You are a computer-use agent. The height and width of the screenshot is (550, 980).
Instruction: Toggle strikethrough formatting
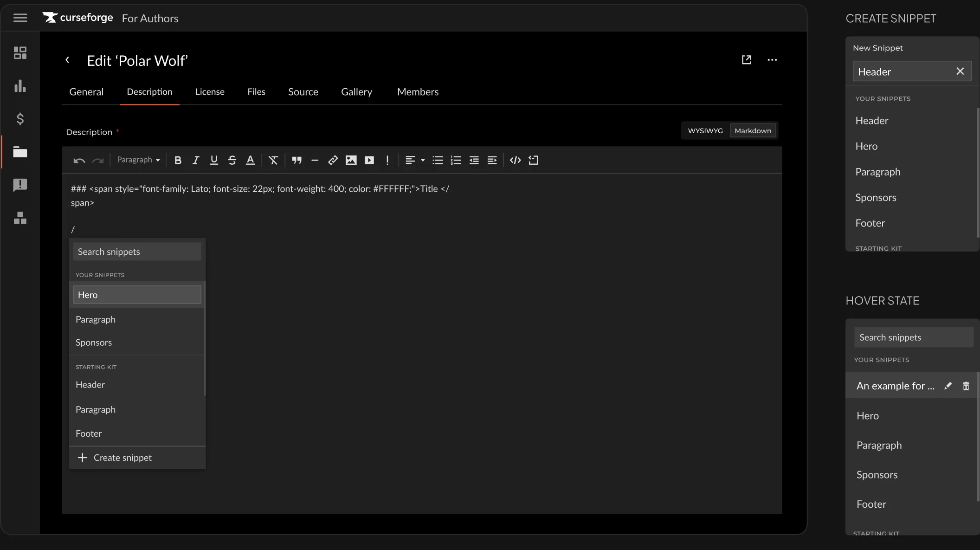(x=232, y=160)
